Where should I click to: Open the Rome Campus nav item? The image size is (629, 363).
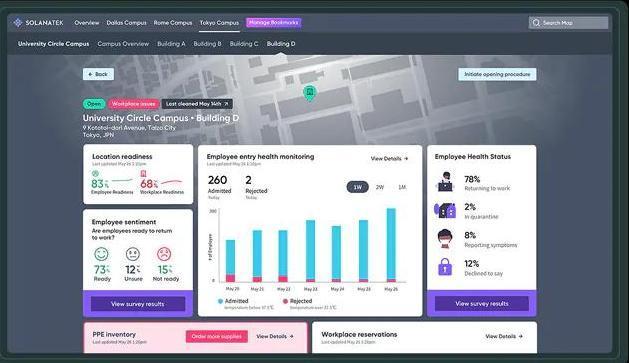[x=173, y=23]
